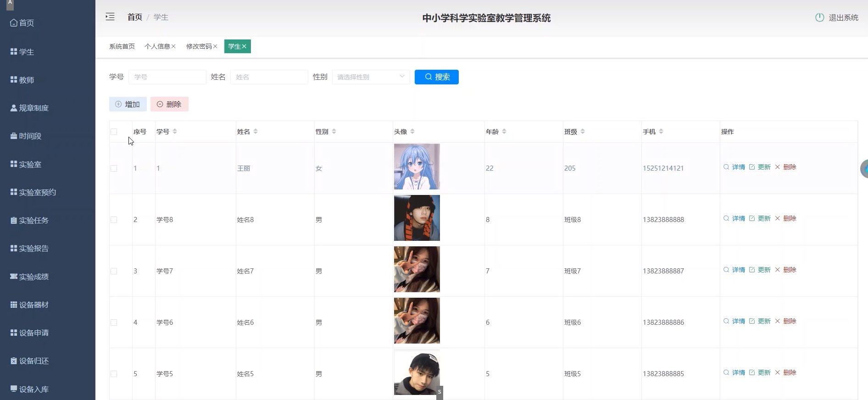Click the sort arrows on the 学号 column
Screen dimensions: 868x400
[x=175, y=132]
